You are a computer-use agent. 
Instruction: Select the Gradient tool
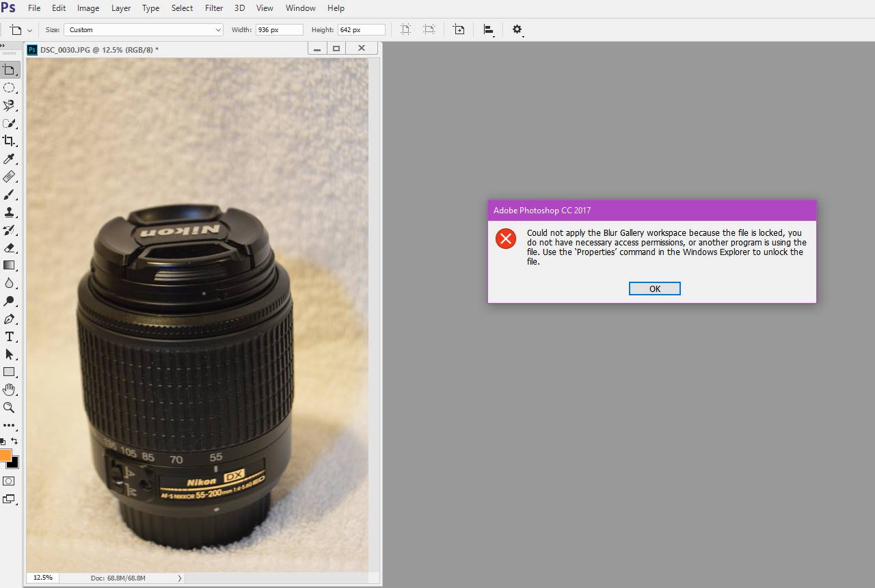tap(10, 265)
